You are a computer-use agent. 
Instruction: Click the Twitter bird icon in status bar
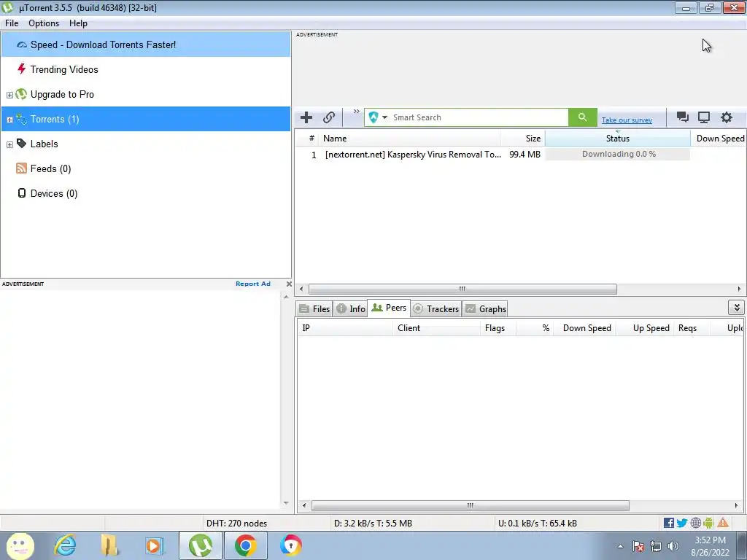(x=682, y=523)
